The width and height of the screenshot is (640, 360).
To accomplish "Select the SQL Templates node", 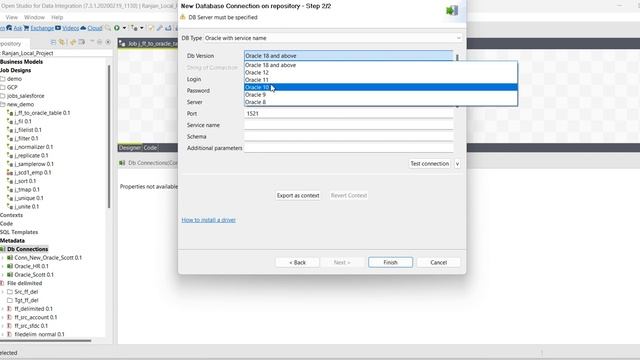I will (x=19, y=232).
